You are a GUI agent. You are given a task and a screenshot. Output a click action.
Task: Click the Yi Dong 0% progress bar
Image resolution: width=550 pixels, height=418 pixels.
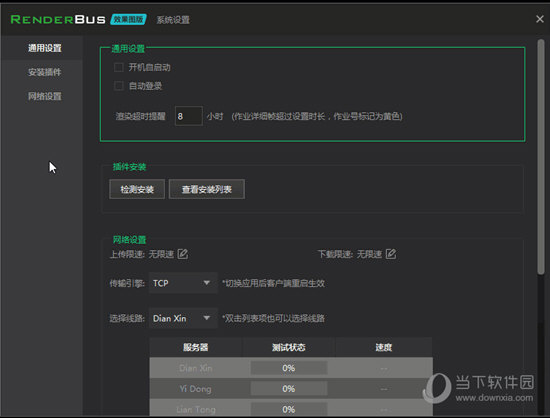pyautogui.click(x=289, y=389)
